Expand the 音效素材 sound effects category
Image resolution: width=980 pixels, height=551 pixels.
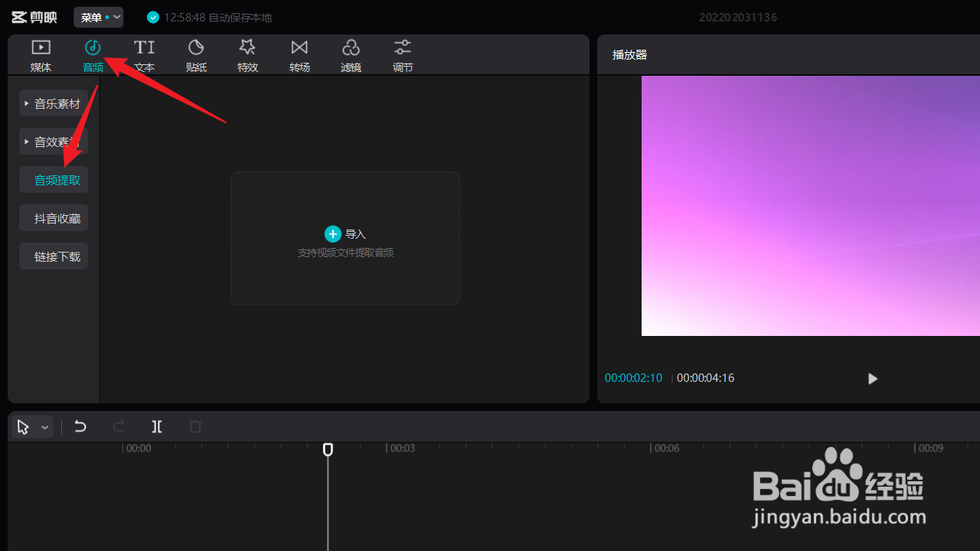click(x=54, y=142)
